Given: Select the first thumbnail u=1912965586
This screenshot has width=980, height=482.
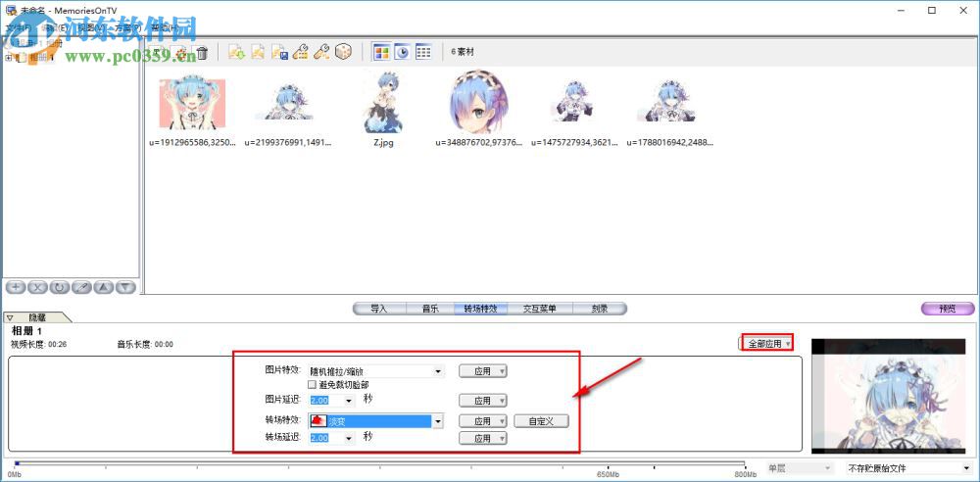Looking at the screenshot, I should (x=192, y=104).
